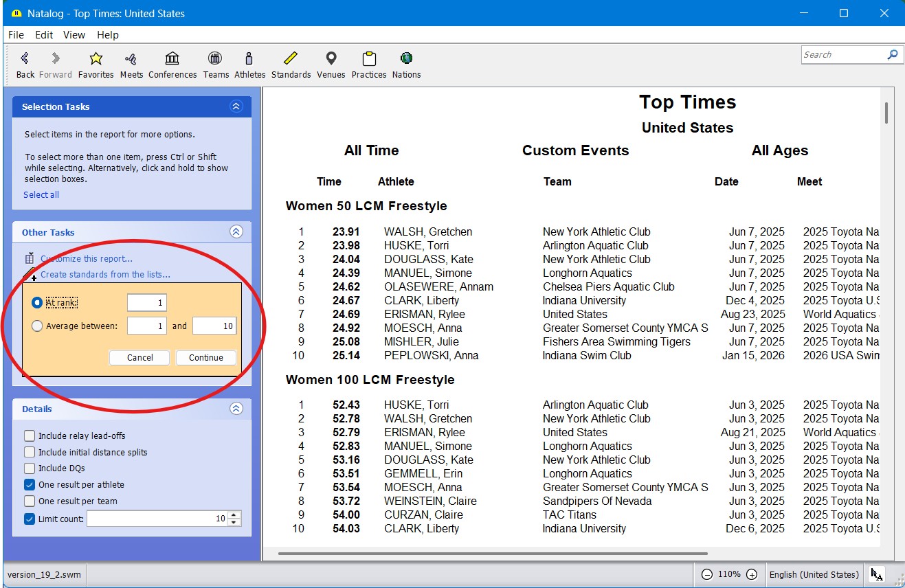Uncheck One result per athlete
Screen dimensions: 905x588
[x=30, y=485]
